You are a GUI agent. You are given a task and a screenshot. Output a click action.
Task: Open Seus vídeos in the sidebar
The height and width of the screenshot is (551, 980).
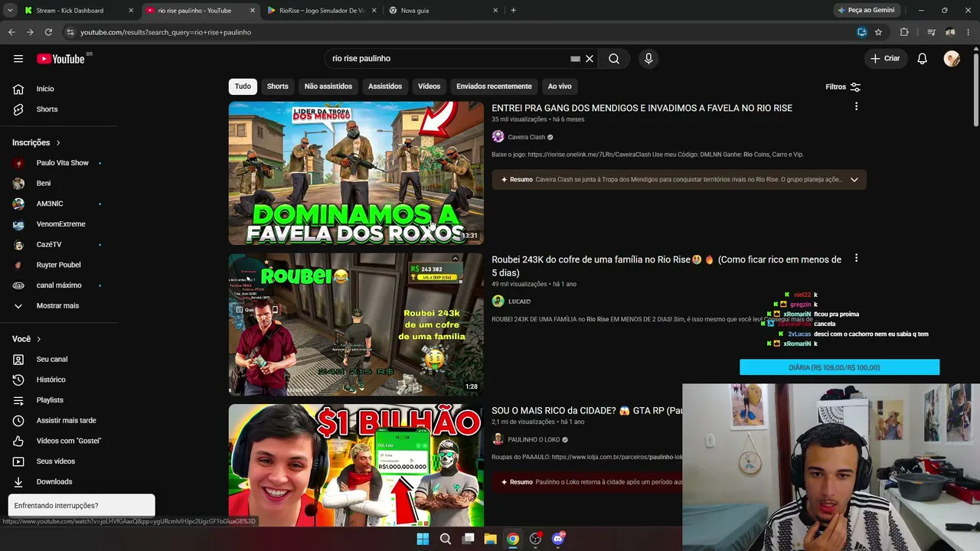(57, 461)
